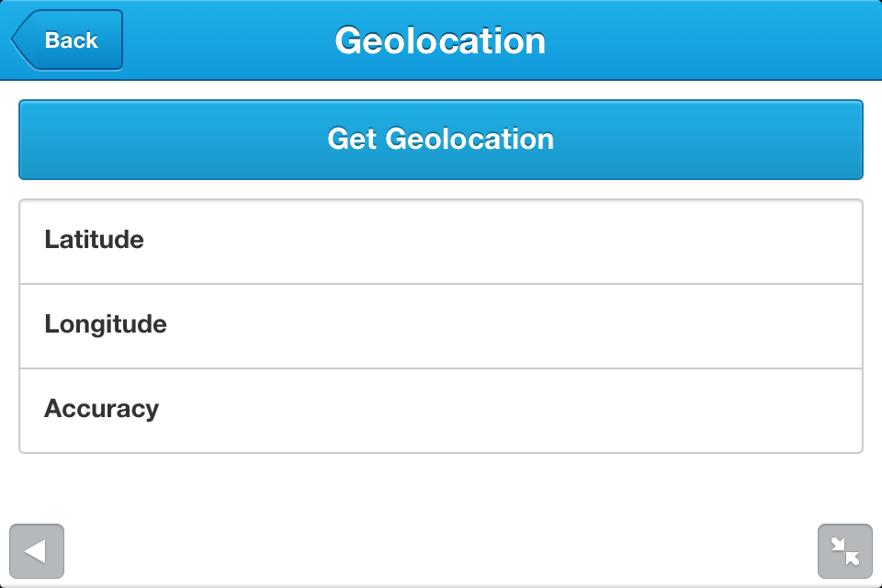Click the "Accuracy" label text

coord(101,409)
